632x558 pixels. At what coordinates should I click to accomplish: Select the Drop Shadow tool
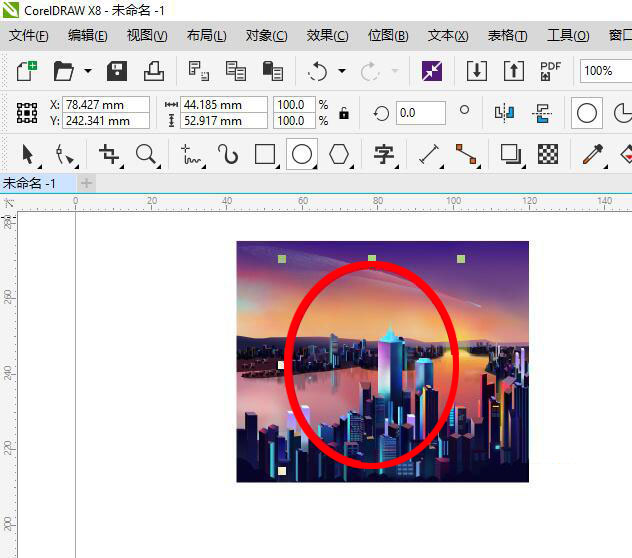[511, 154]
